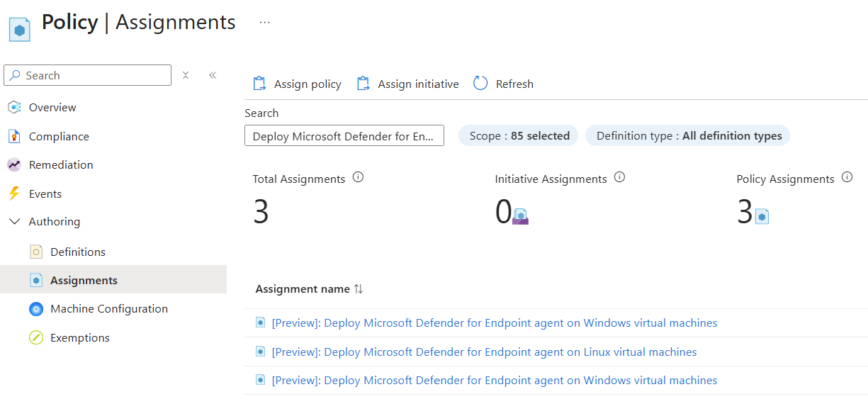868x404 pixels.
Task: Click the info icon next to Policy Assignments
Action: pyautogui.click(x=847, y=178)
